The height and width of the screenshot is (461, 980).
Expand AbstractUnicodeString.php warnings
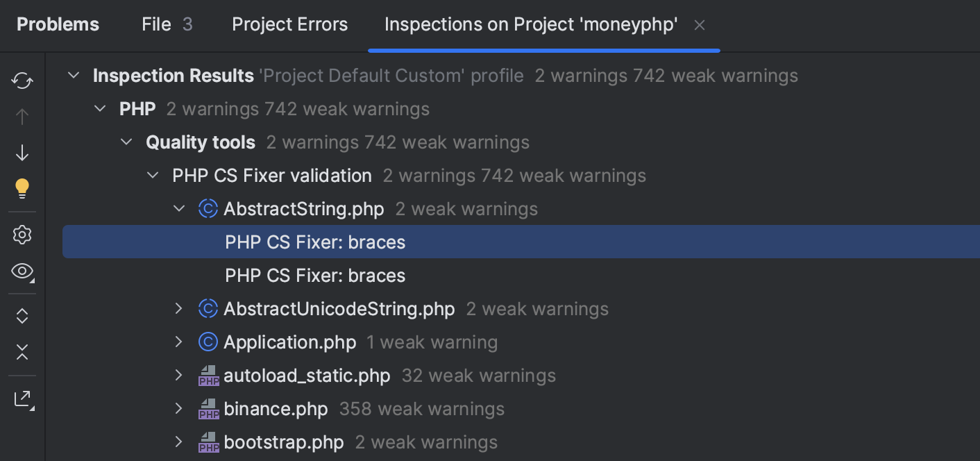point(178,308)
